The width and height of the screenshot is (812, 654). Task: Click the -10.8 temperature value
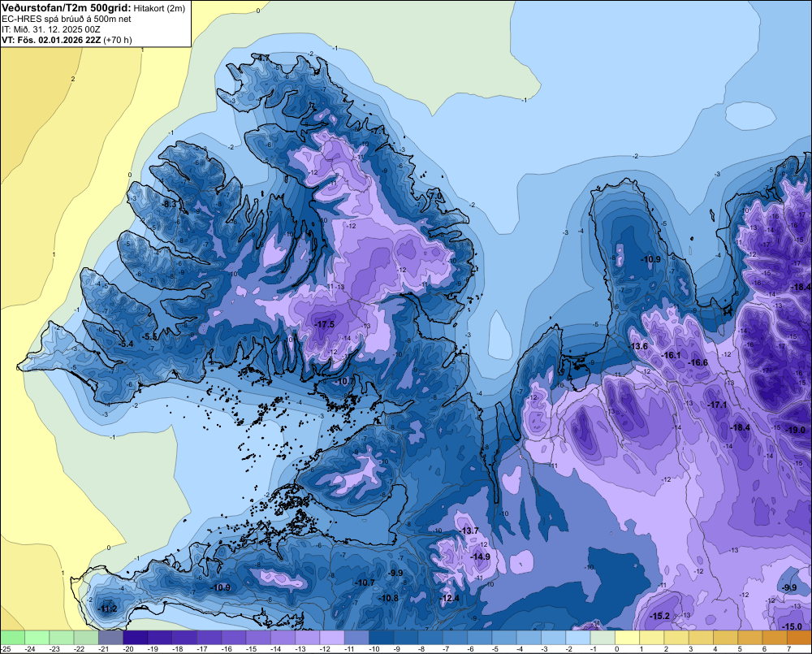point(388,598)
